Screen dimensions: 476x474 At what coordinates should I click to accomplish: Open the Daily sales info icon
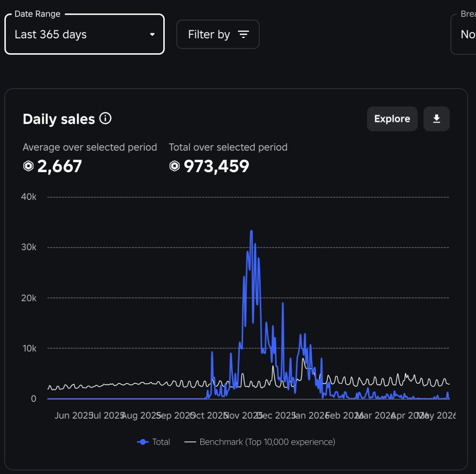pos(106,119)
